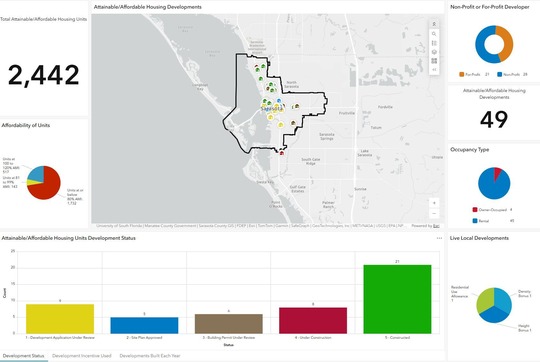Image resolution: width=540 pixels, height=362 pixels.
Task: Select the green Constructed bar
Action: (397, 299)
